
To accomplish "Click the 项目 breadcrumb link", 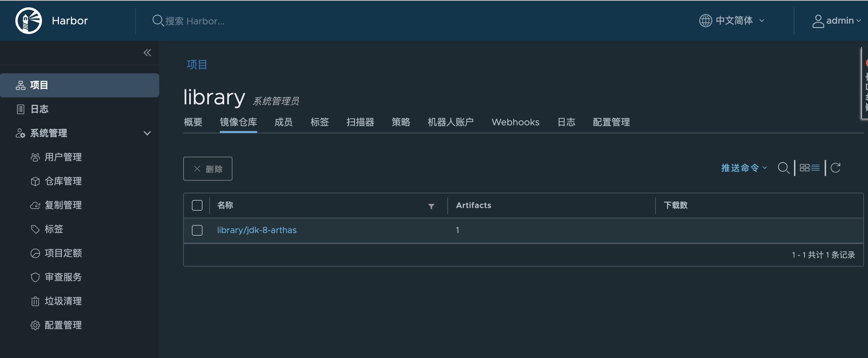I will click(x=197, y=65).
